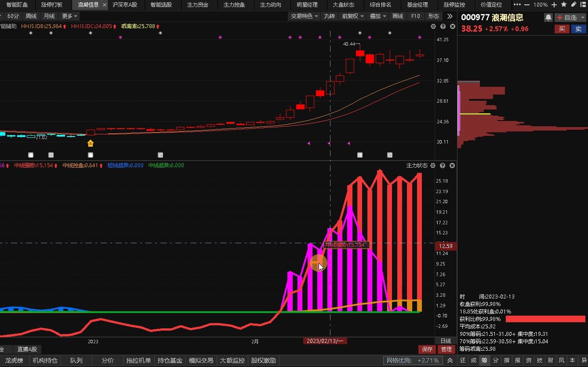Screen dimensions: 588x367
Task: Switch to the 主力资金 tab
Action: point(198,5)
